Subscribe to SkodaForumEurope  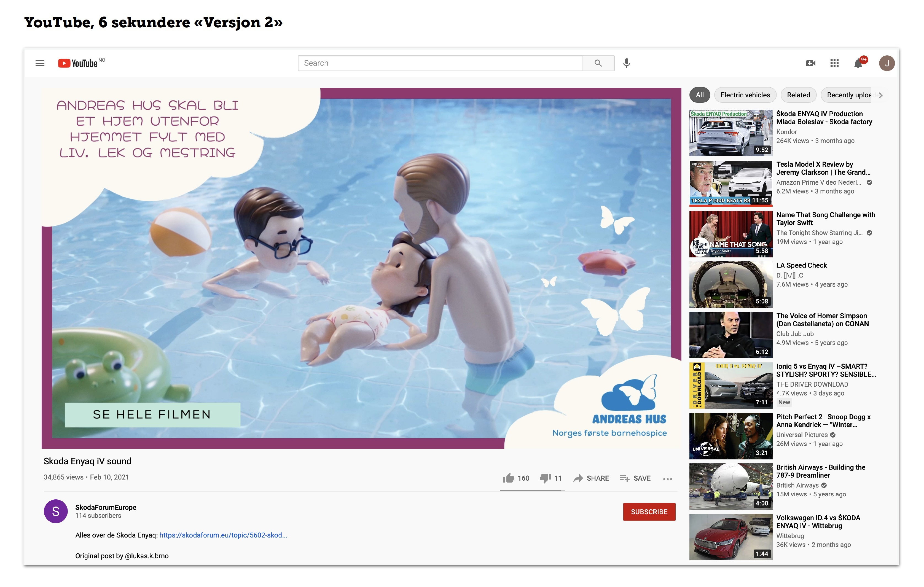pos(649,512)
